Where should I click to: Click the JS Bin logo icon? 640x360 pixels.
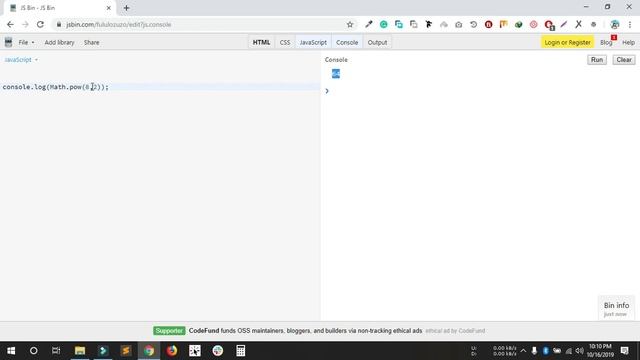(x=8, y=42)
